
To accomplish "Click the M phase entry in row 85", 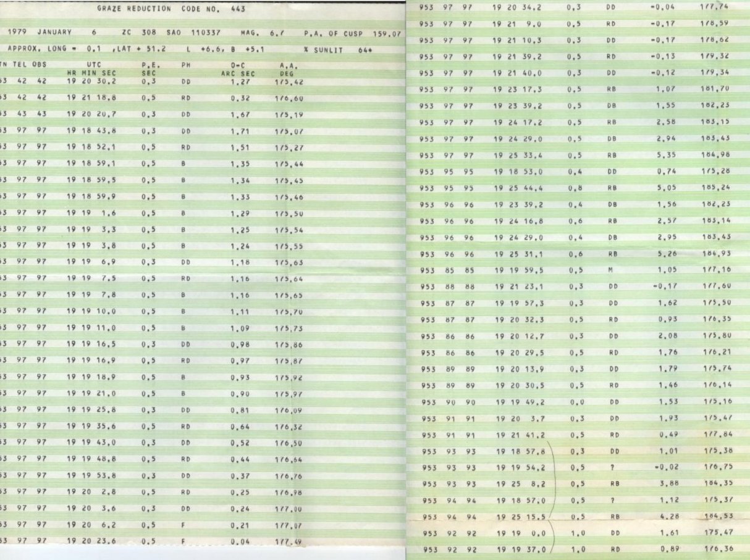I will point(610,270).
